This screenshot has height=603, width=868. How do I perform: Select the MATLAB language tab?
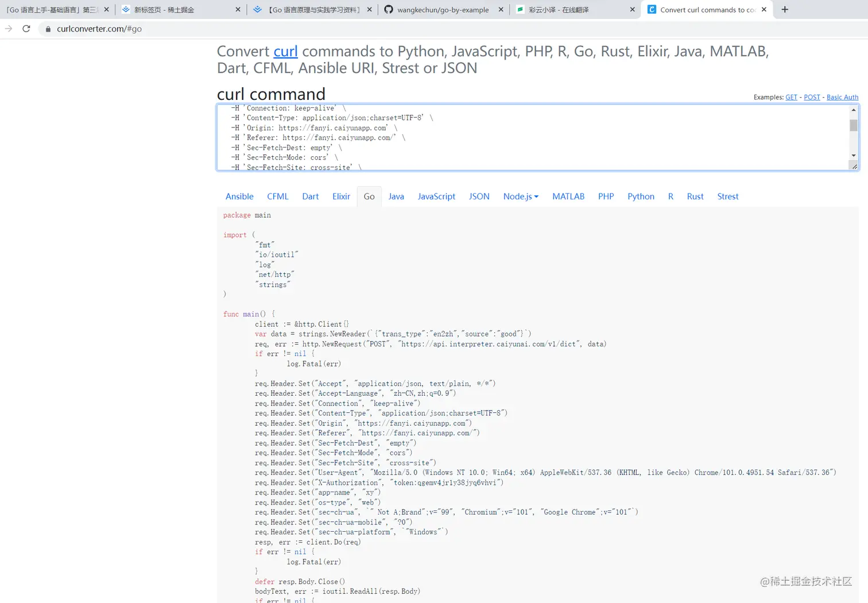coord(568,196)
